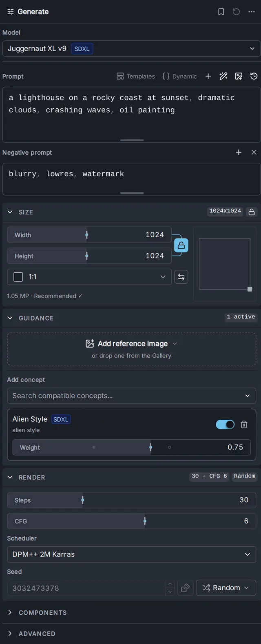Click the square size preview box

click(224, 264)
